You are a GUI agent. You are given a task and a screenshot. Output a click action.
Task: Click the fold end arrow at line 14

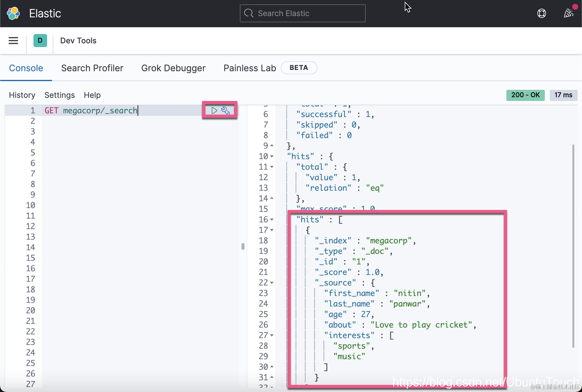(272, 198)
